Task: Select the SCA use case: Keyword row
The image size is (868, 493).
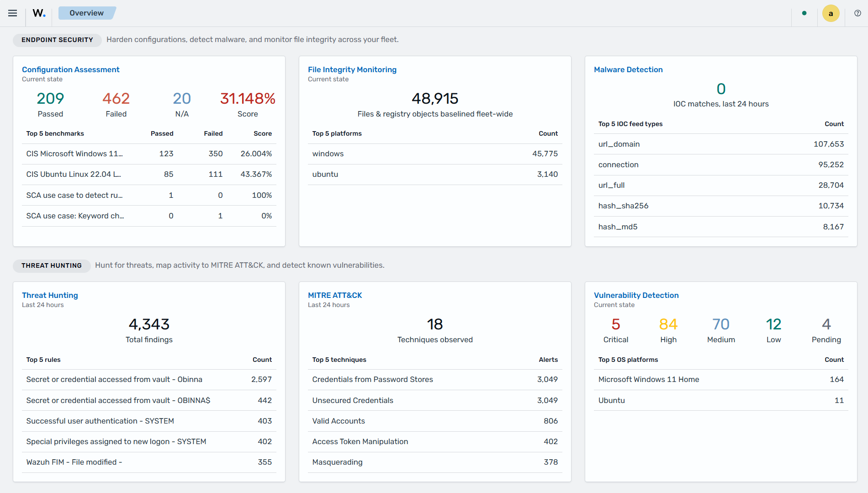Action: point(149,216)
